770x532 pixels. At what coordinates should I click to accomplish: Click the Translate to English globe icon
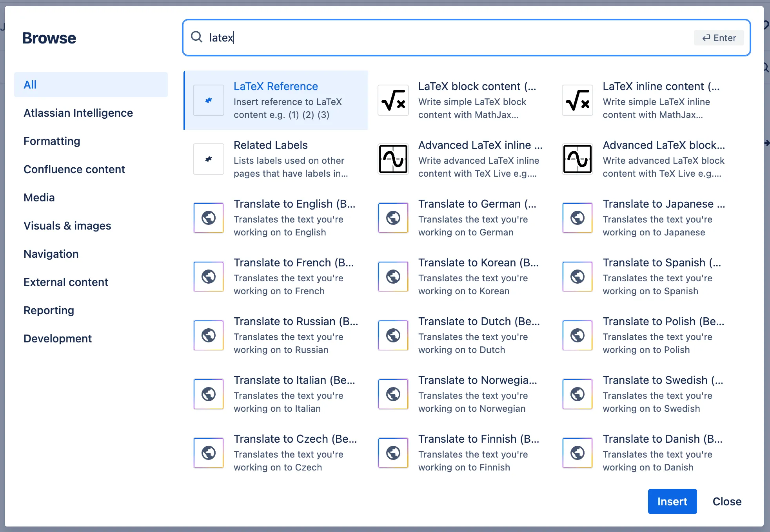(x=209, y=218)
